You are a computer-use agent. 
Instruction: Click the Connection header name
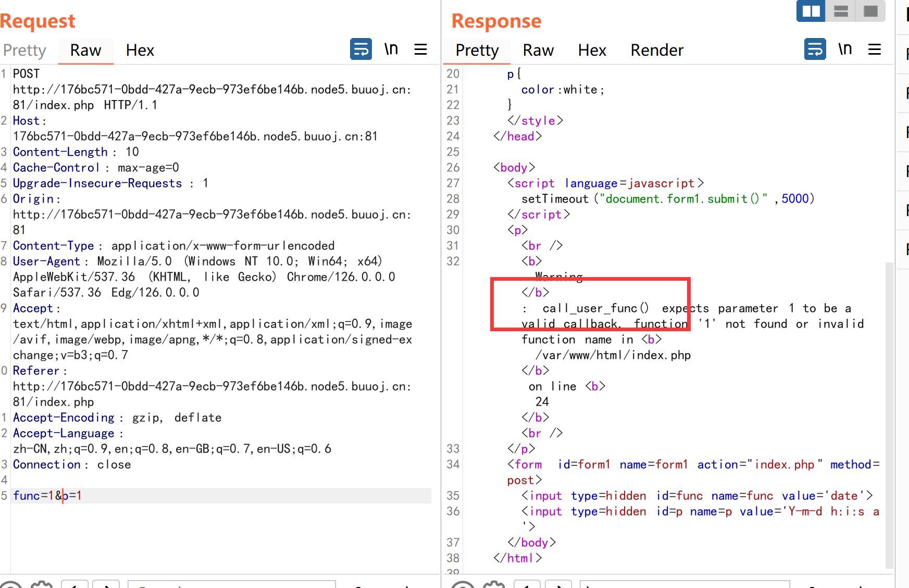coord(47,465)
